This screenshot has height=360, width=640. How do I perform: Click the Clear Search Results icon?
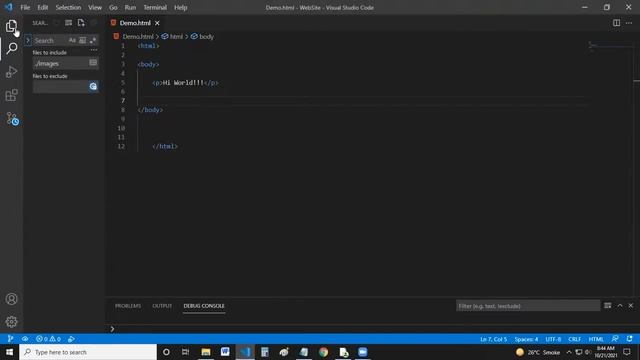click(68, 23)
